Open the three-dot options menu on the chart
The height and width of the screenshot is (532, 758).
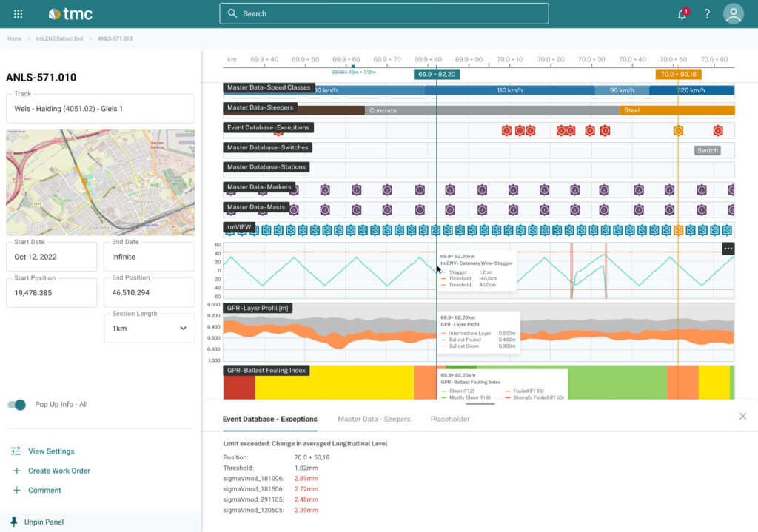tap(728, 249)
